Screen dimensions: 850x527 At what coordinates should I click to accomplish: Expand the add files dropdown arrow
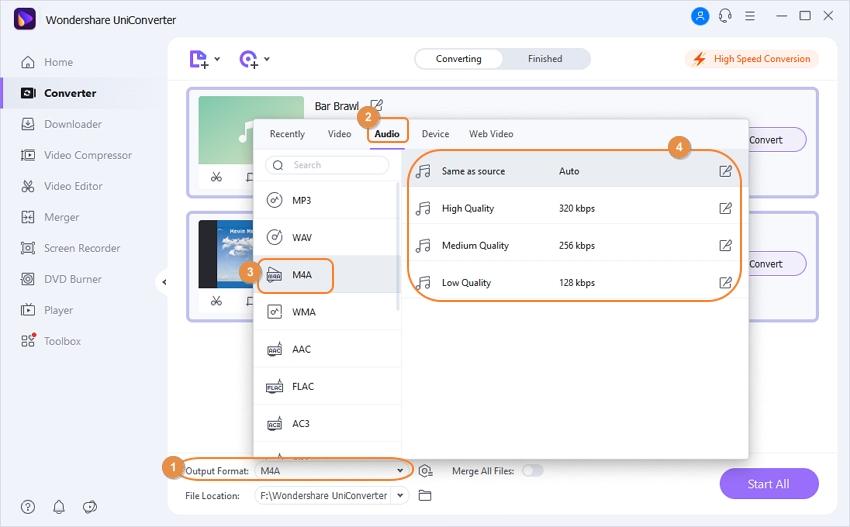tap(217, 59)
